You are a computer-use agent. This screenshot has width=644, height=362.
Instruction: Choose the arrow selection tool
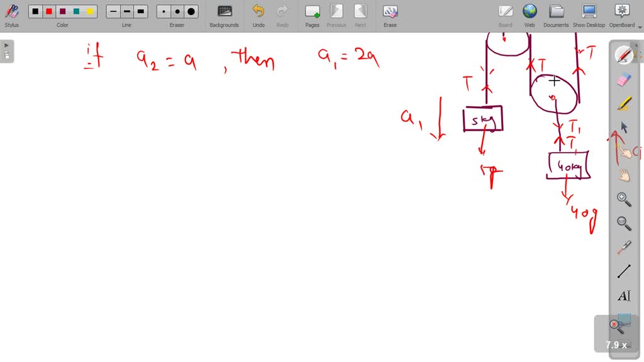pyautogui.click(x=623, y=126)
